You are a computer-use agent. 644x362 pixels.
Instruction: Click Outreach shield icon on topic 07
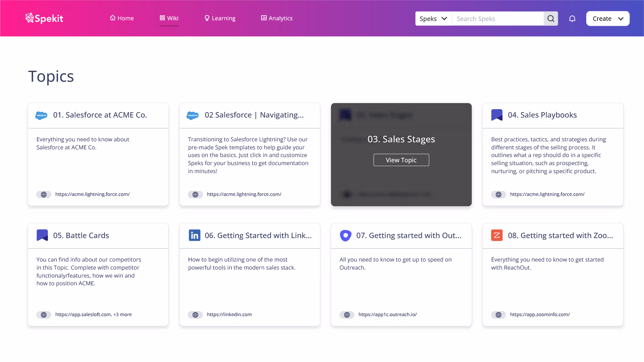(x=346, y=235)
